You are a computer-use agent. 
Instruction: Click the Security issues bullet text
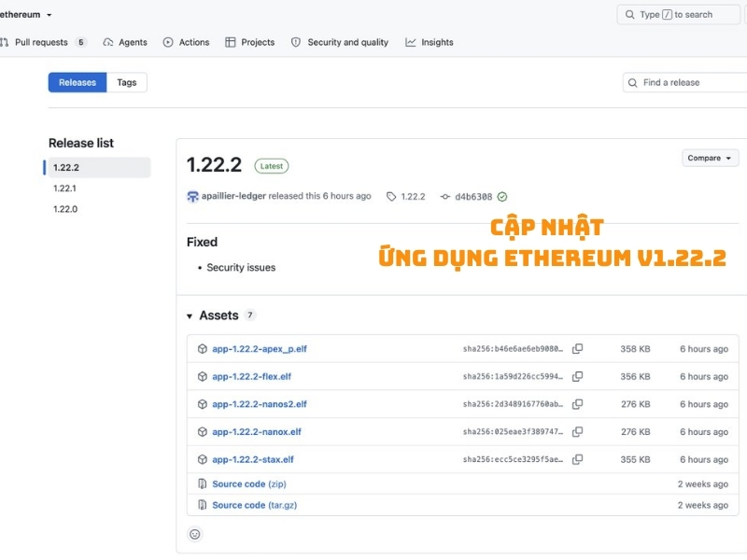coord(241,268)
